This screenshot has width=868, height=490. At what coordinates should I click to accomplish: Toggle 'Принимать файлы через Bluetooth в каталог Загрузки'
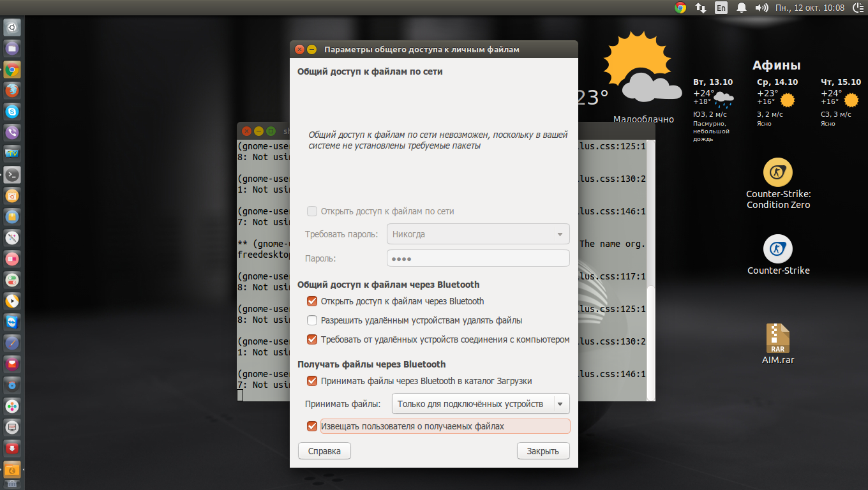[312, 381]
